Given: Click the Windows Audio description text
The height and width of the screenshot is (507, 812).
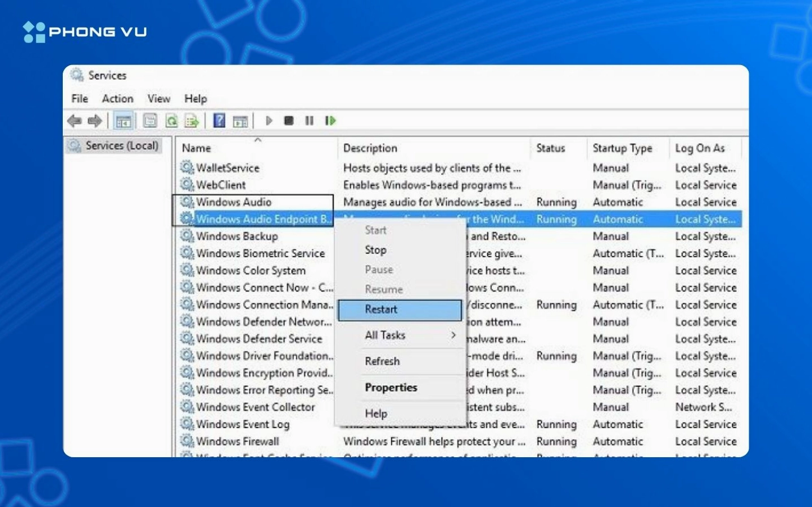Looking at the screenshot, I should click(433, 202).
